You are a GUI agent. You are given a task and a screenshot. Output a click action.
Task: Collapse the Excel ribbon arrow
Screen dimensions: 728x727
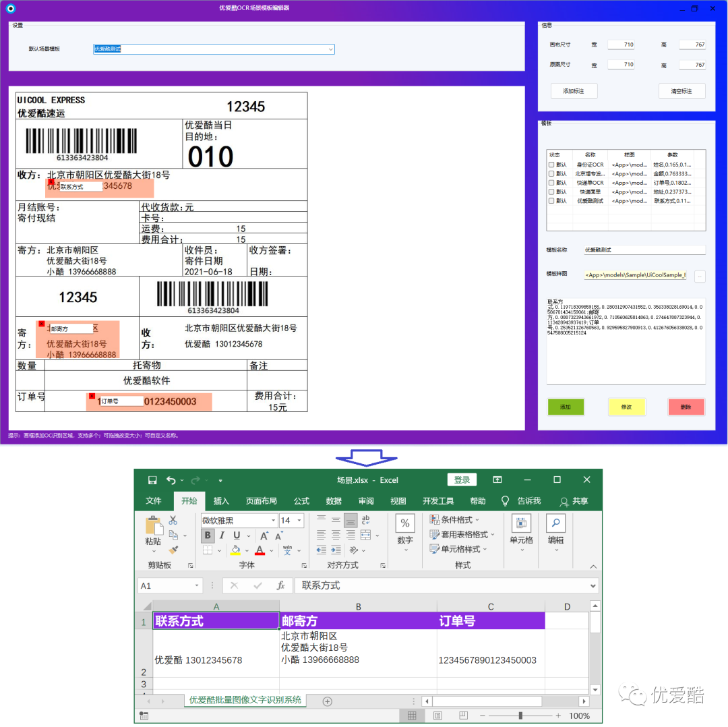(593, 566)
